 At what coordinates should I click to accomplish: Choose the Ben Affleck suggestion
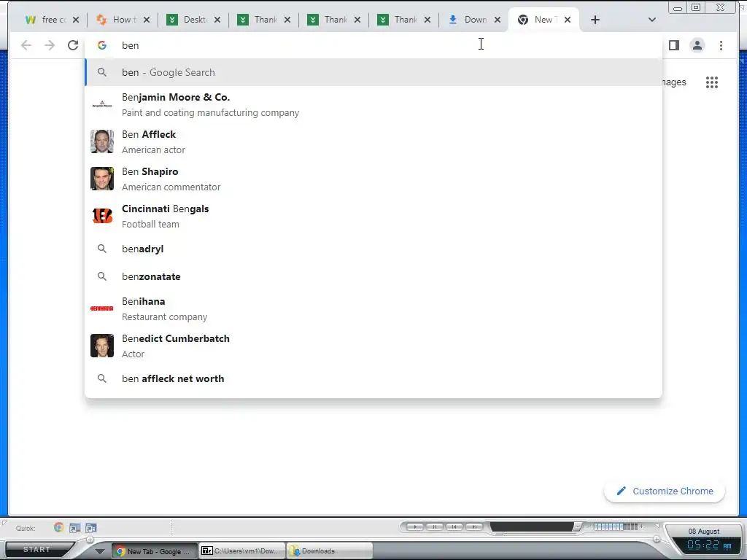373,142
